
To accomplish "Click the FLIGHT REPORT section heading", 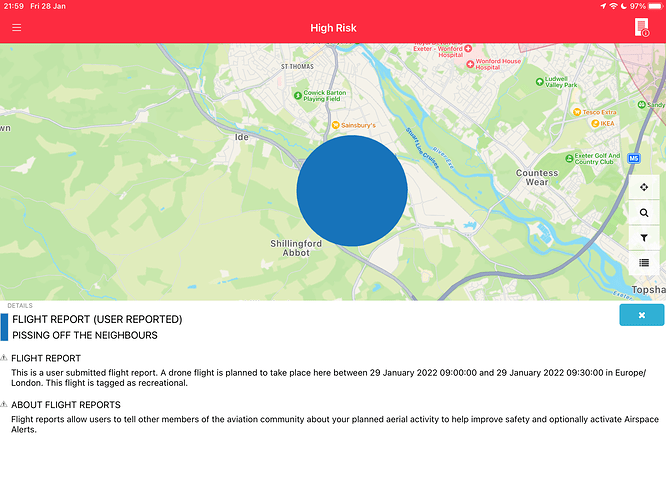I will 46,358.
